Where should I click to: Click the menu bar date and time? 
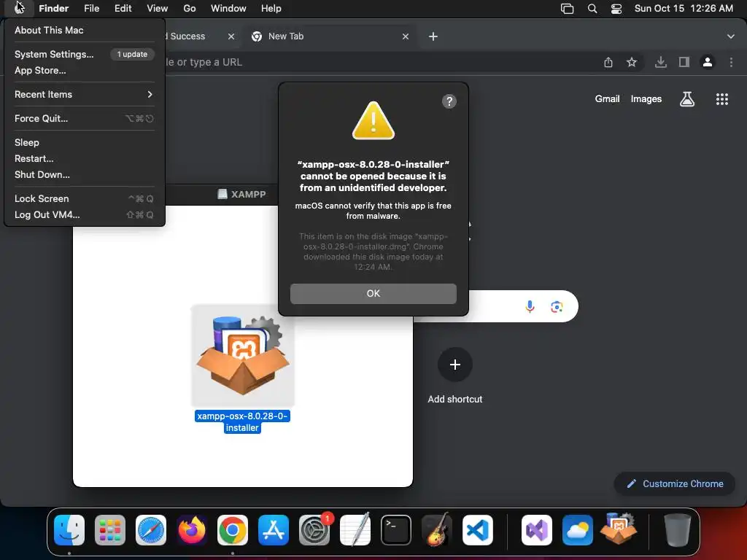point(684,9)
